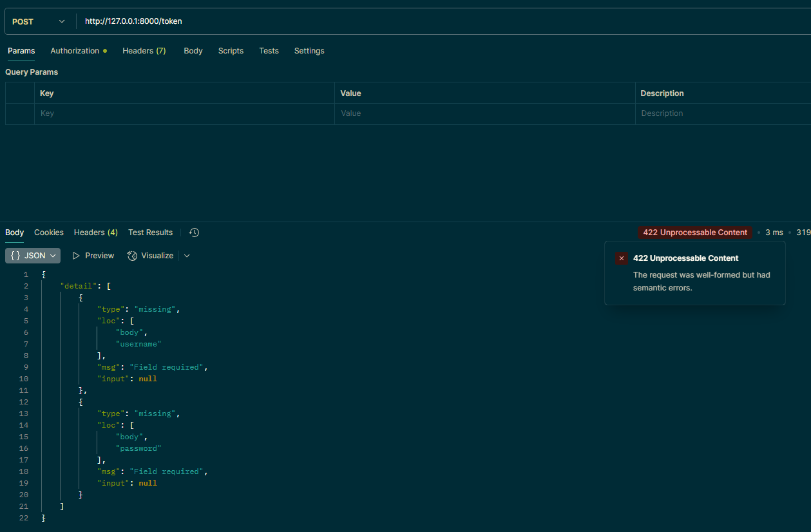Open the request Settings tab
Screen dimensions: 811x532
tap(309, 51)
